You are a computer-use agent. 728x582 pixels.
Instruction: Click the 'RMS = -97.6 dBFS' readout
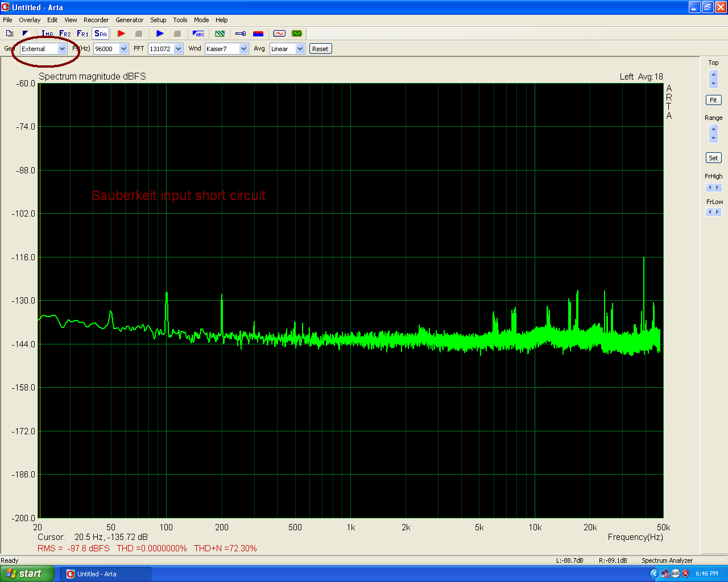pyautogui.click(x=73, y=548)
